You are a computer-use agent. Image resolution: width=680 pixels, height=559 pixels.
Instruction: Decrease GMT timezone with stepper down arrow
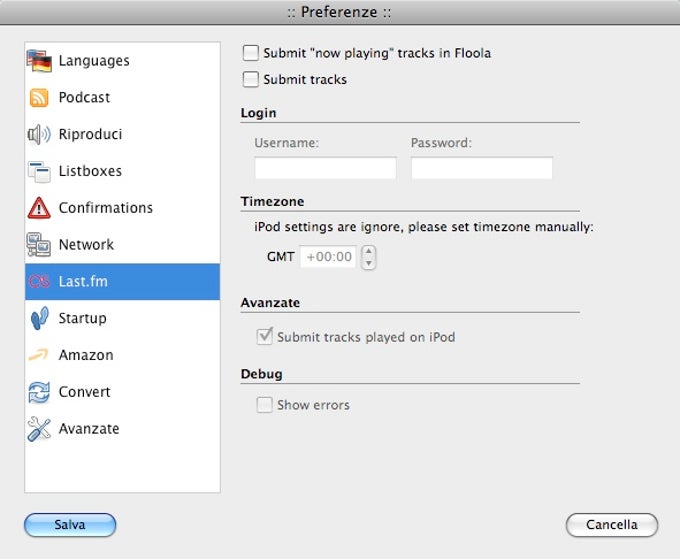tap(368, 263)
